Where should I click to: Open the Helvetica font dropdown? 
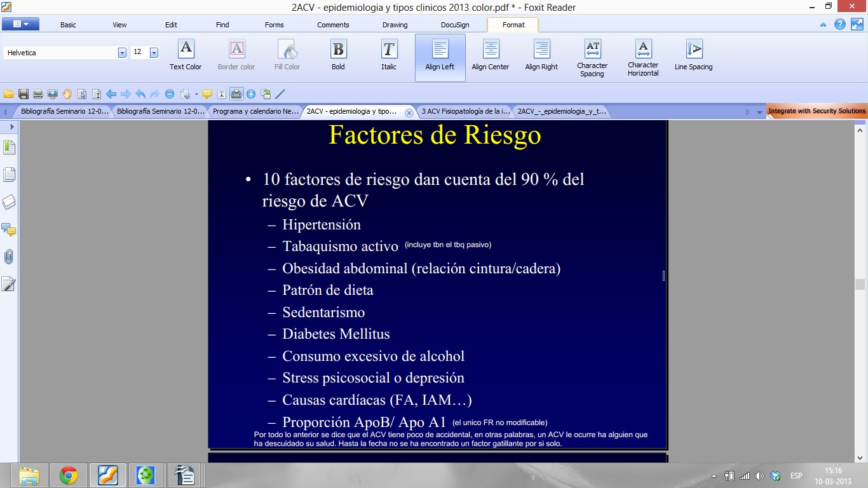(x=122, y=53)
